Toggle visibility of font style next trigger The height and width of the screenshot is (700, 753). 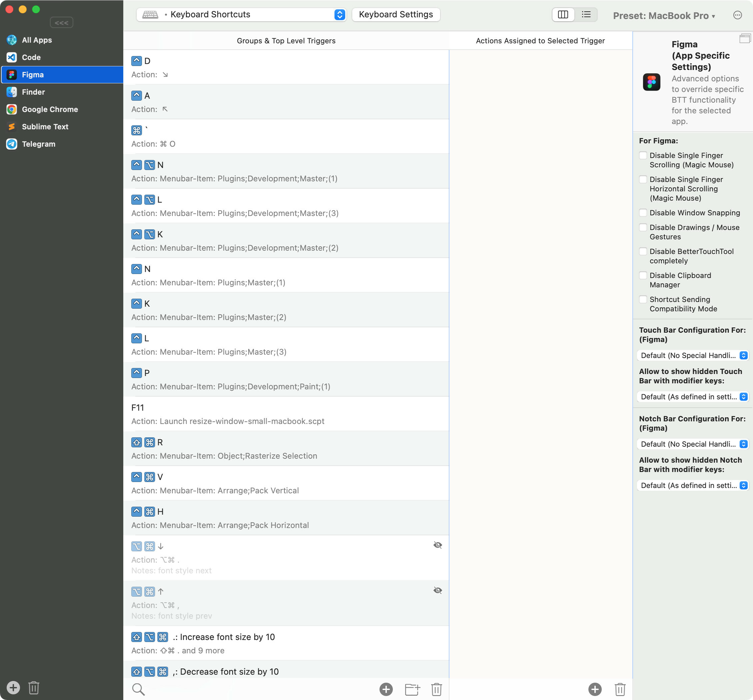(x=438, y=545)
